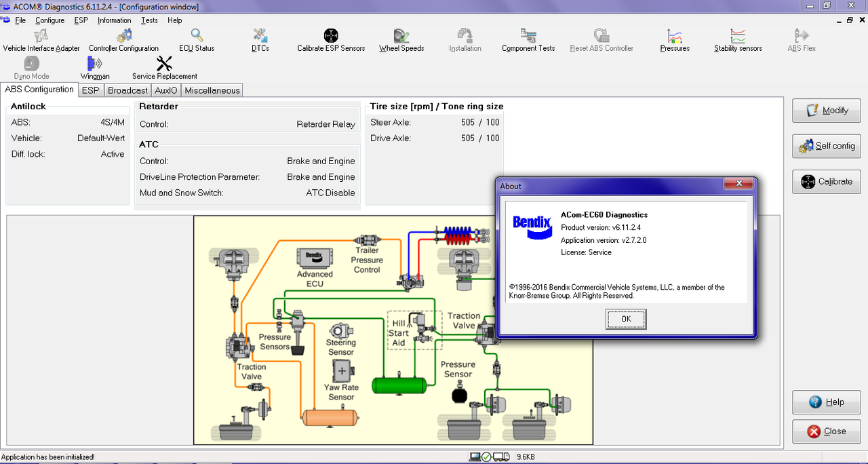Click the Help side button

pyautogui.click(x=827, y=402)
